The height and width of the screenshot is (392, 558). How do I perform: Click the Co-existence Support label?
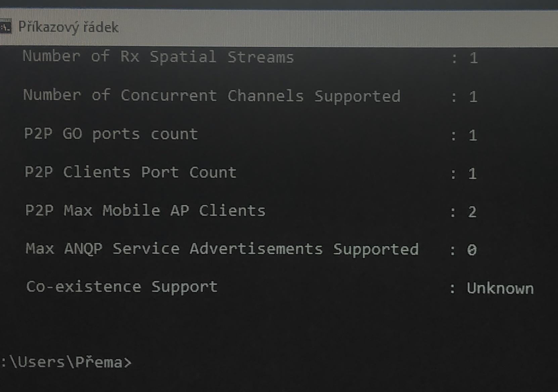point(122,287)
